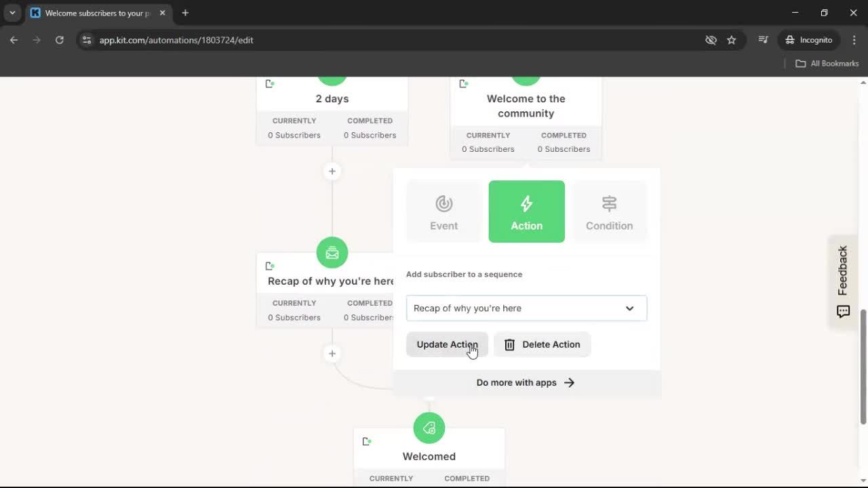868x488 pixels.
Task: Open a new browser tab
Action: (x=185, y=12)
